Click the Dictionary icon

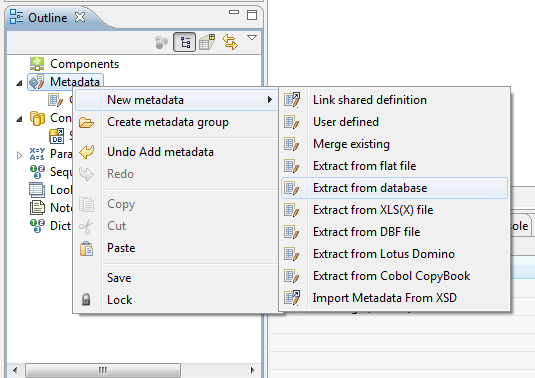[37, 226]
